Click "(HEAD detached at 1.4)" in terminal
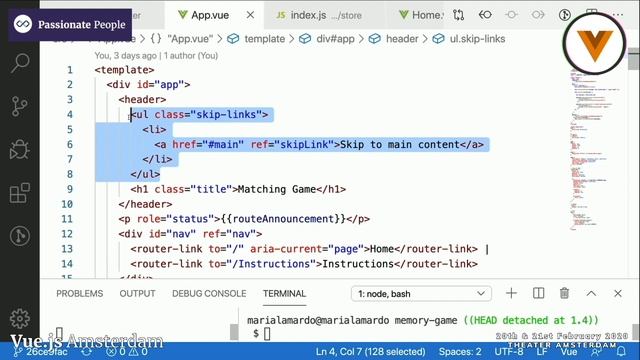The height and width of the screenshot is (360, 640). tap(531, 320)
